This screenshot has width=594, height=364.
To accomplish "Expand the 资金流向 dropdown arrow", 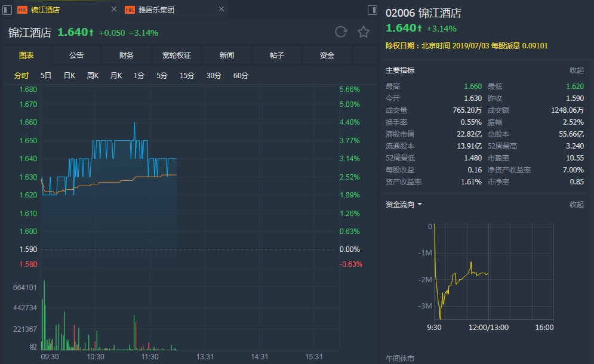I will pyautogui.click(x=420, y=205).
